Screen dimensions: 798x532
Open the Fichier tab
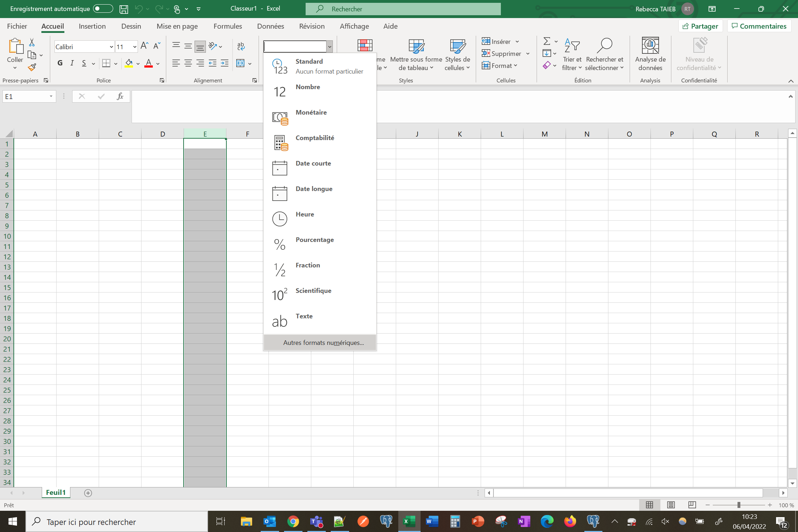click(x=17, y=26)
